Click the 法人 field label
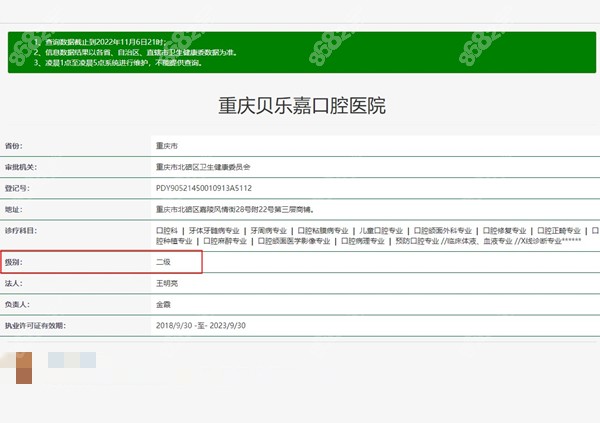The height and width of the screenshot is (423, 600). [14, 284]
